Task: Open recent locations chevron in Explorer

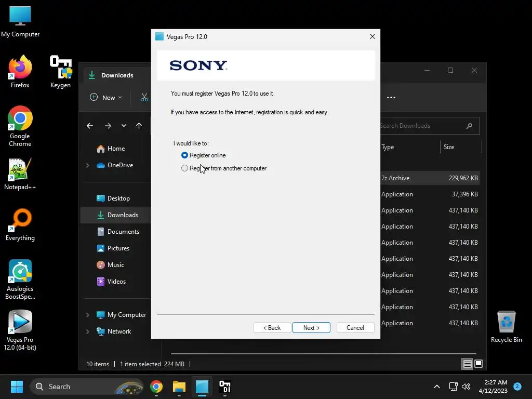Action: 124,126
